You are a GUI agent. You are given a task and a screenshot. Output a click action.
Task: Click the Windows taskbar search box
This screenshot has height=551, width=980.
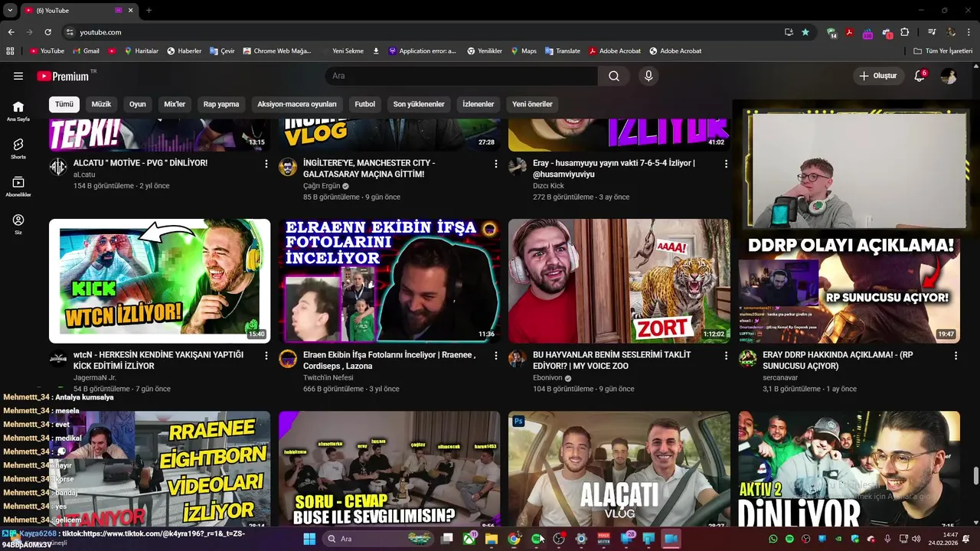378,539
